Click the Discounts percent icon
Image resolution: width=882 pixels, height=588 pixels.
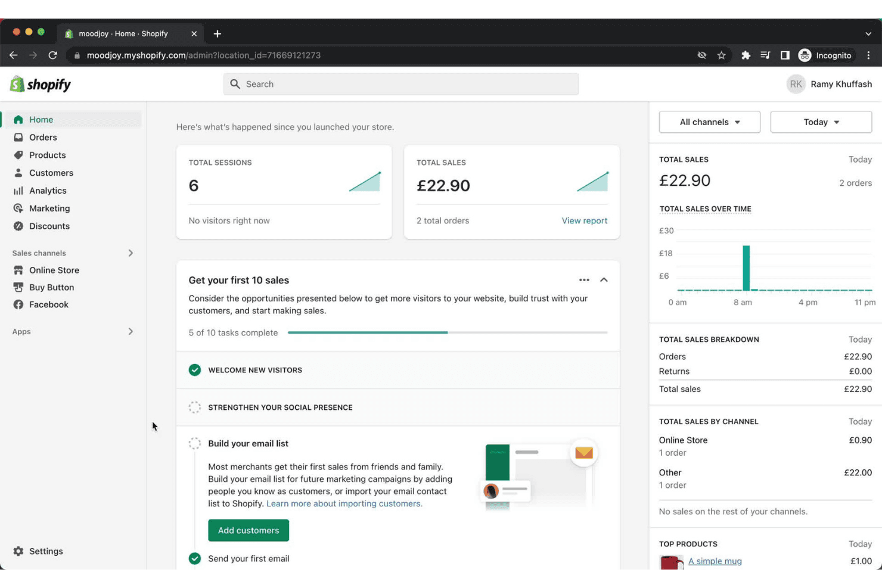[18, 226]
